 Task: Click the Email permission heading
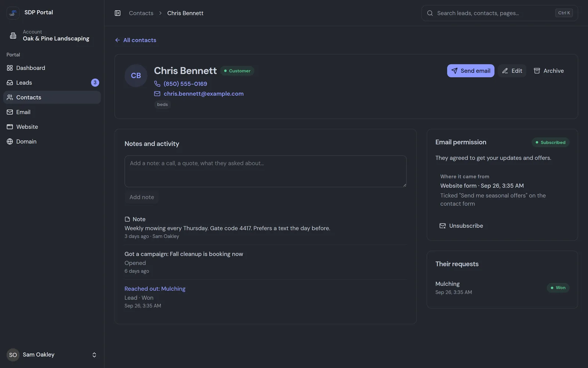click(461, 142)
